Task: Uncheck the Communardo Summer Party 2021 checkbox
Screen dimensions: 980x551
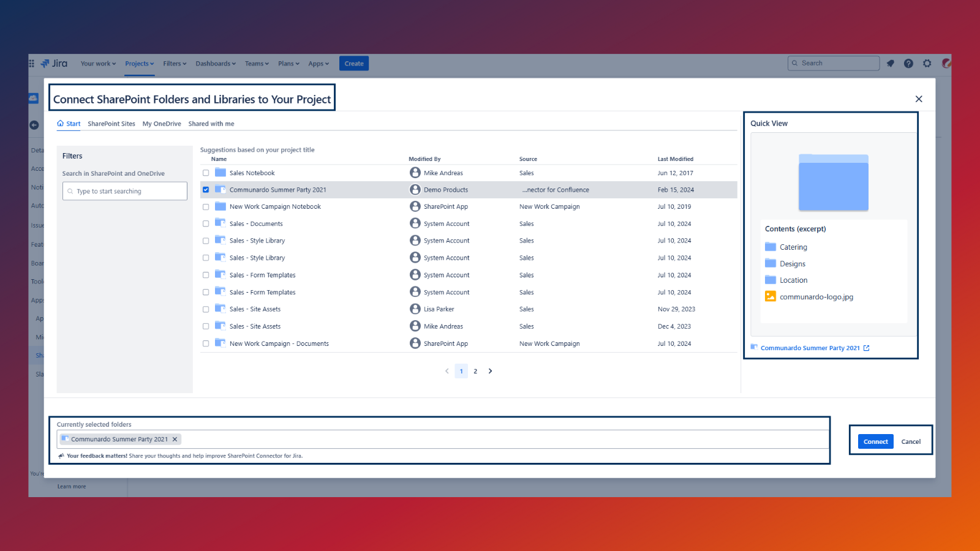Action: 206,190
